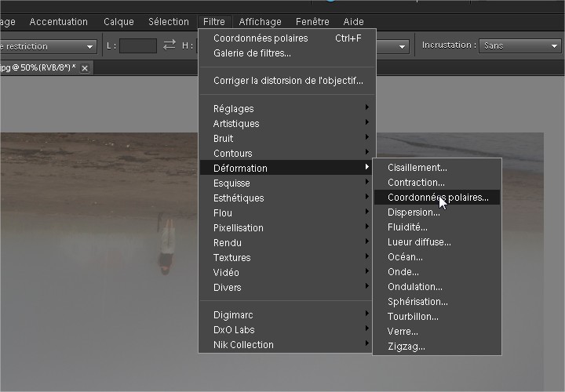Viewport: 565px width, 392px height.
Task: Click Corriger la distorsion de l'objectif
Action: [288, 81]
